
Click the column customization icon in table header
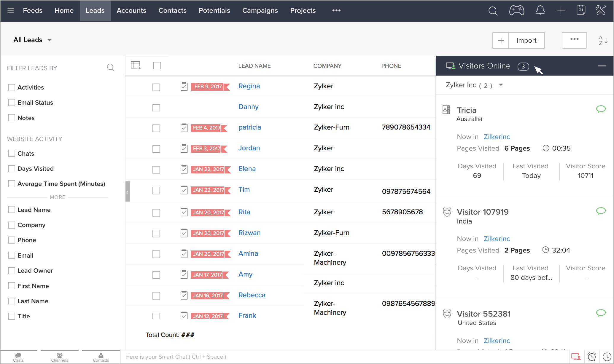(x=136, y=66)
